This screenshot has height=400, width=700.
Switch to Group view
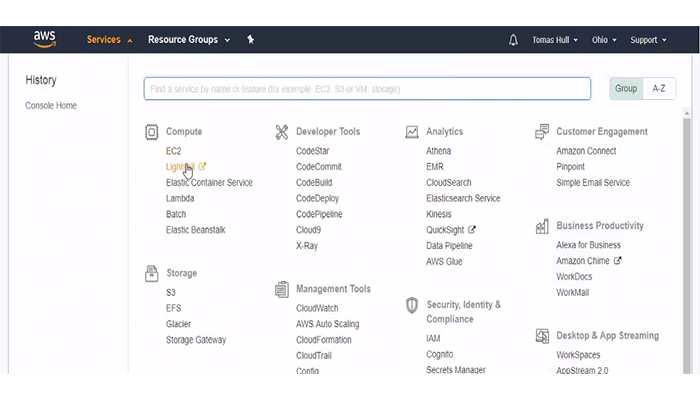(x=626, y=88)
